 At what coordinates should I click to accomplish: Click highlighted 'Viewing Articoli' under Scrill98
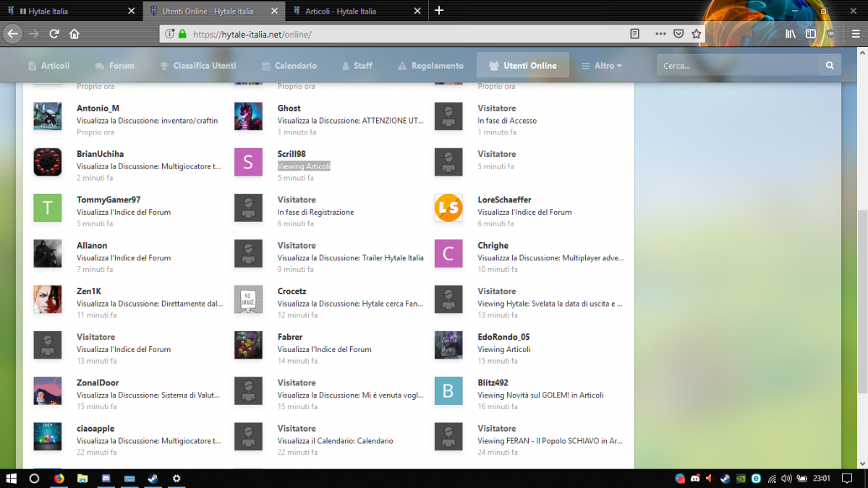point(304,166)
